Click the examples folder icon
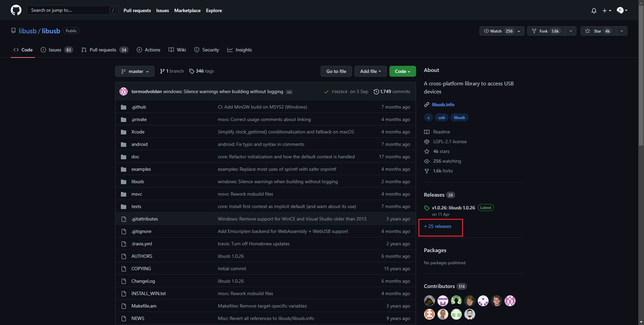Image resolution: width=644 pixels, height=325 pixels. [124, 169]
